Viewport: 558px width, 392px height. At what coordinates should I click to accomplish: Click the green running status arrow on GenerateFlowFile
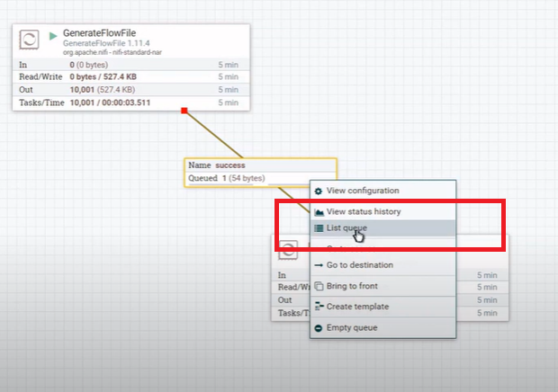coord(53,36)
